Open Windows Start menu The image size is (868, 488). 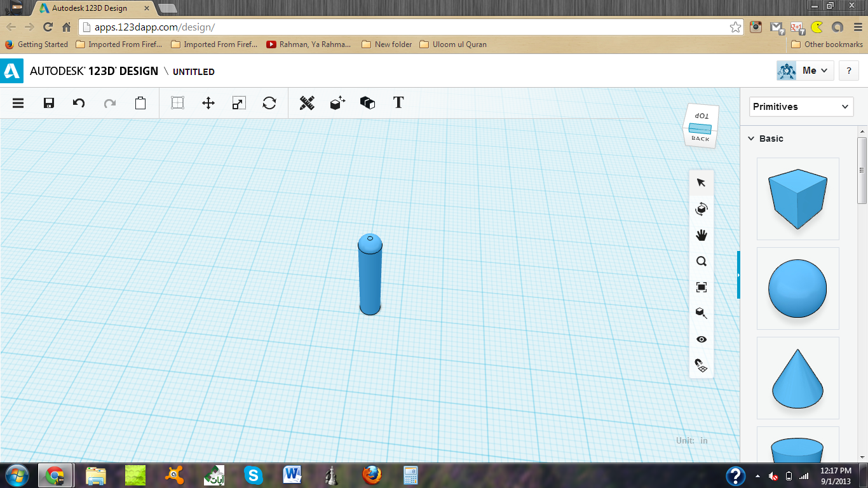click(x=17, y=475)
